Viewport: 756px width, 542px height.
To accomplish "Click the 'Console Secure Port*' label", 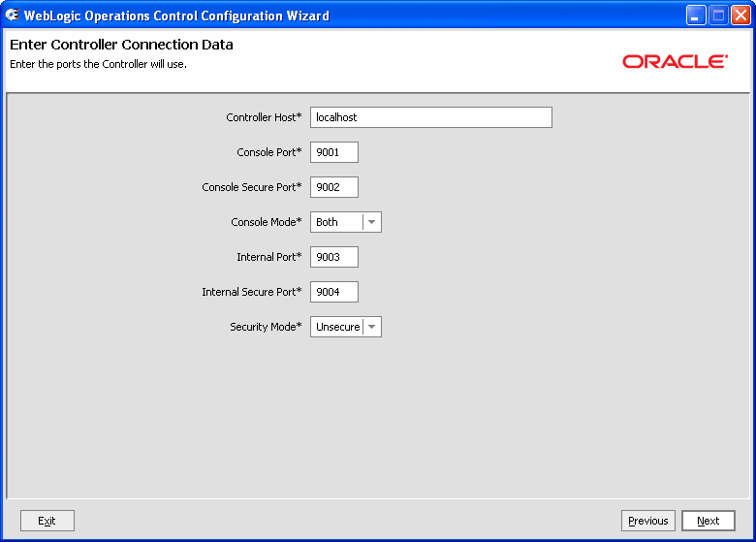I will click(x=252, y=187).
